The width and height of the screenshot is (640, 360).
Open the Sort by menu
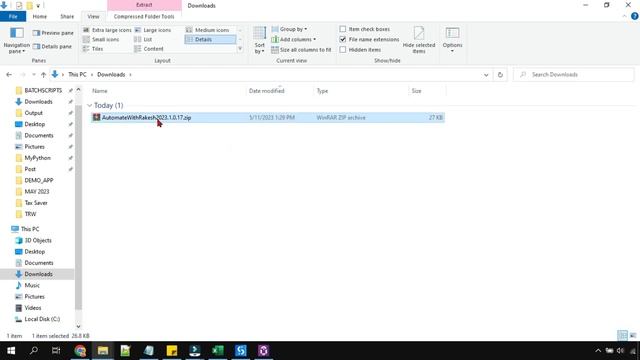click(x=260, y=40)
